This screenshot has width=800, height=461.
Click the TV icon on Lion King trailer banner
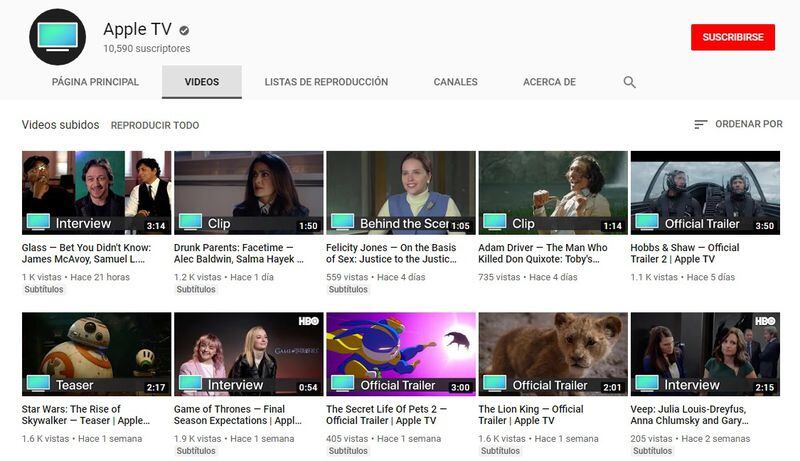click(x=495, y=383)
